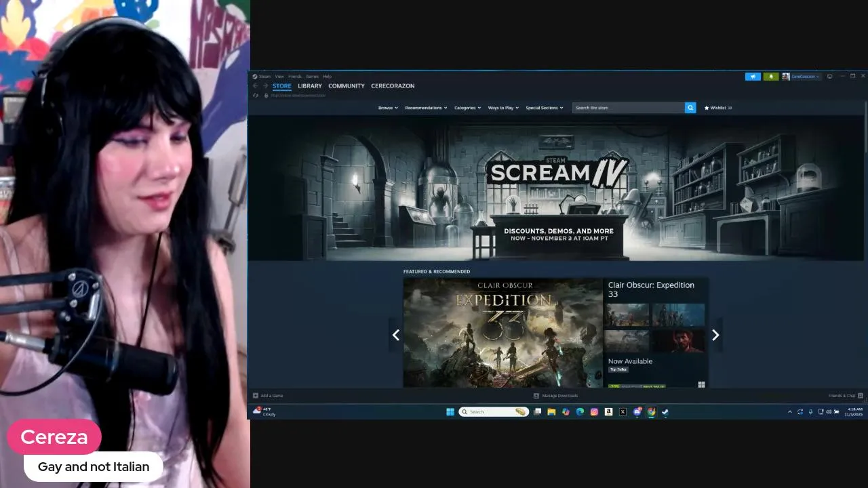The image size is (868, 488).
Task: Open the green notifications bell
Action: point(771,77)
